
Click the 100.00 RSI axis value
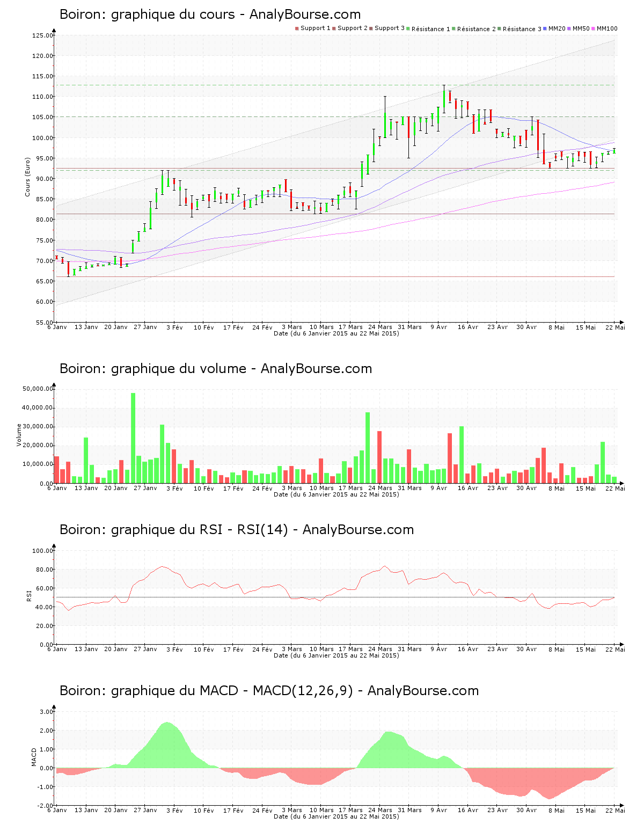pos(42,551)
